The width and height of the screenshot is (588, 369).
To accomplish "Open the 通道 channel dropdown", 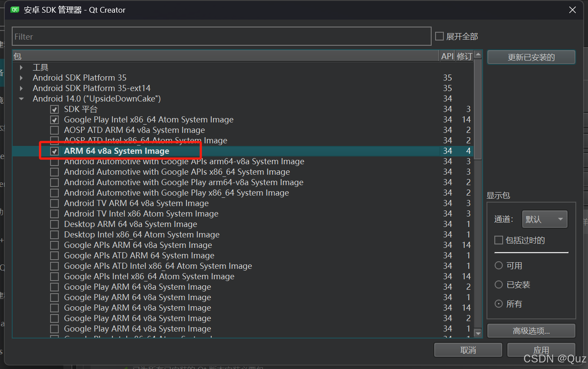I will (x=544, y=219).
